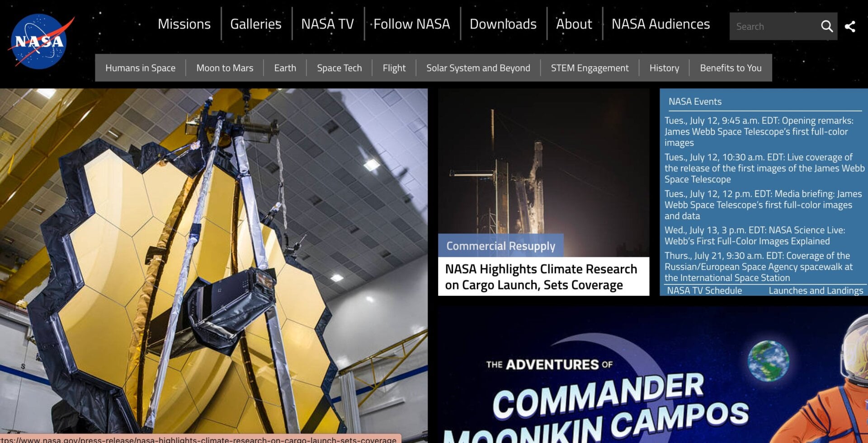Image resolution: width=868 pixels, height=443 pixels.
Task: Open the NASA Audiences menu
Action: pyautogui.click(x=661, y=24)
